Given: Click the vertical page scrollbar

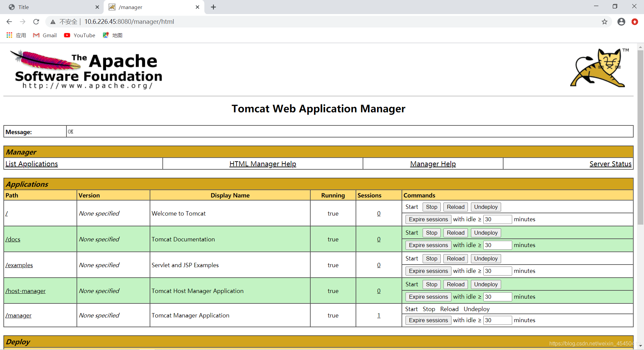Looking at the screenshot, I should 640,137.
